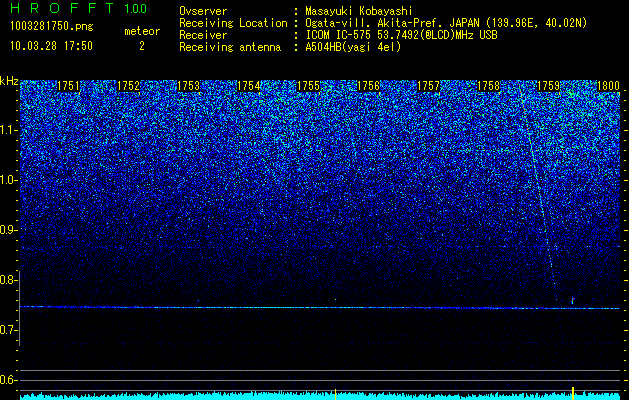
Task: Click the A504HB(yagi 4el) antenna text
Action: click(x=353, y=47)
